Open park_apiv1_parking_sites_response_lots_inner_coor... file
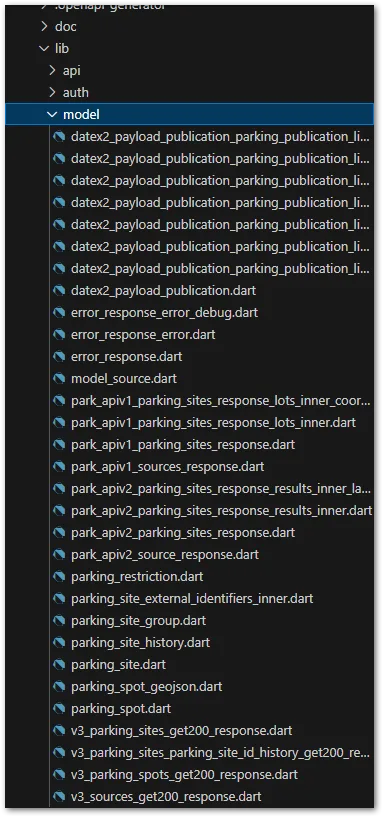 (x=221, y=401)
